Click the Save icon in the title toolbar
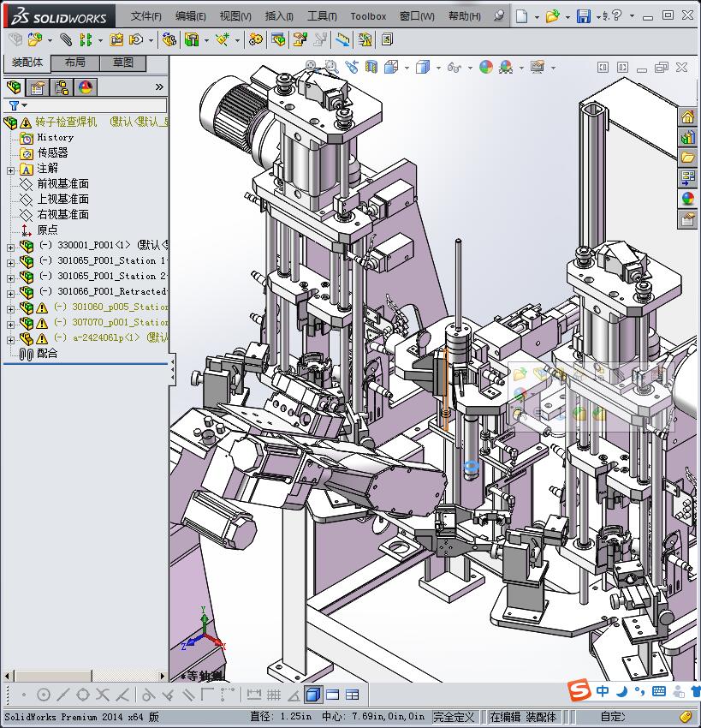 tap(583, 16)
